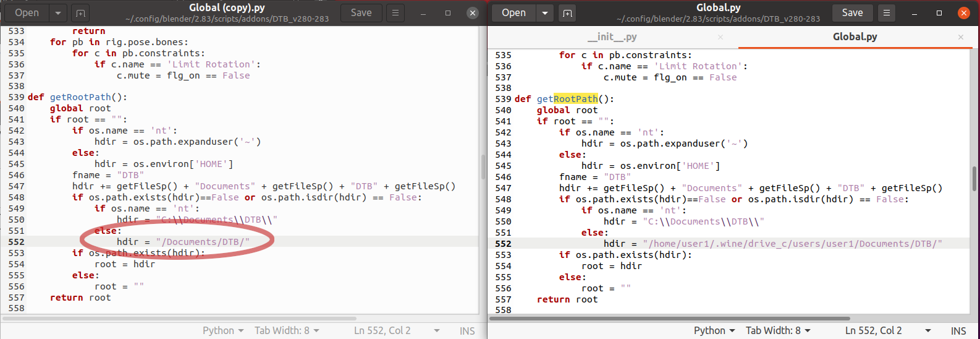This screenshot has height=339, width=980.
Task: Toggle INS insert mode in left window
Action: pos(467,331)
